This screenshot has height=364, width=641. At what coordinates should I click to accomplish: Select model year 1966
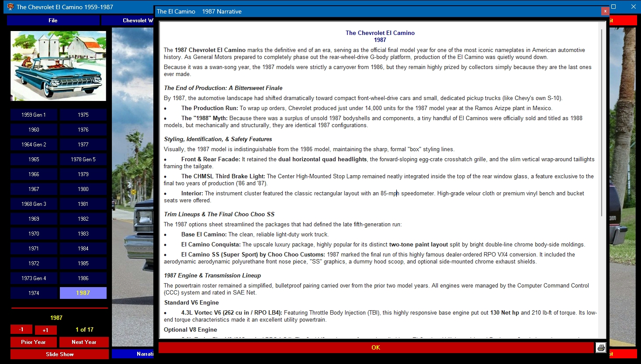coord(34,174)
